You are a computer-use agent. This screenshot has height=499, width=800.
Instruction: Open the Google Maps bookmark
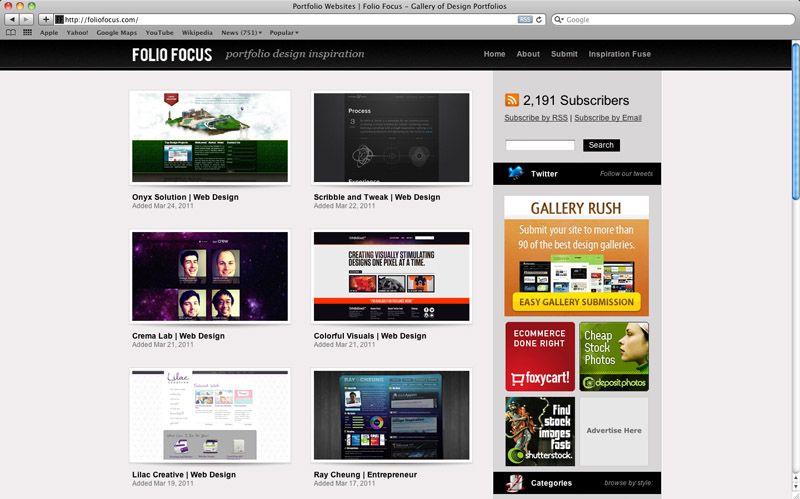point(117,33)
